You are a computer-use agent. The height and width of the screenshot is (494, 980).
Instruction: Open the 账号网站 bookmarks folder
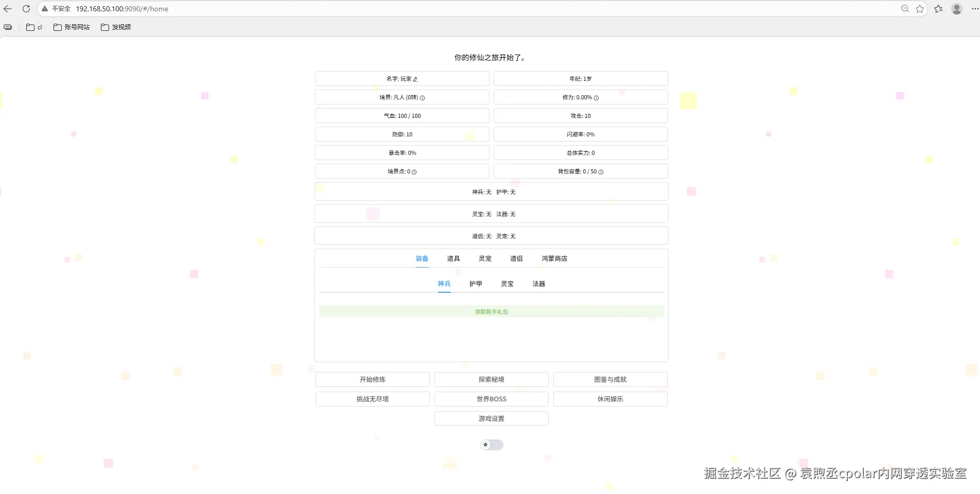tap(72, 27)
